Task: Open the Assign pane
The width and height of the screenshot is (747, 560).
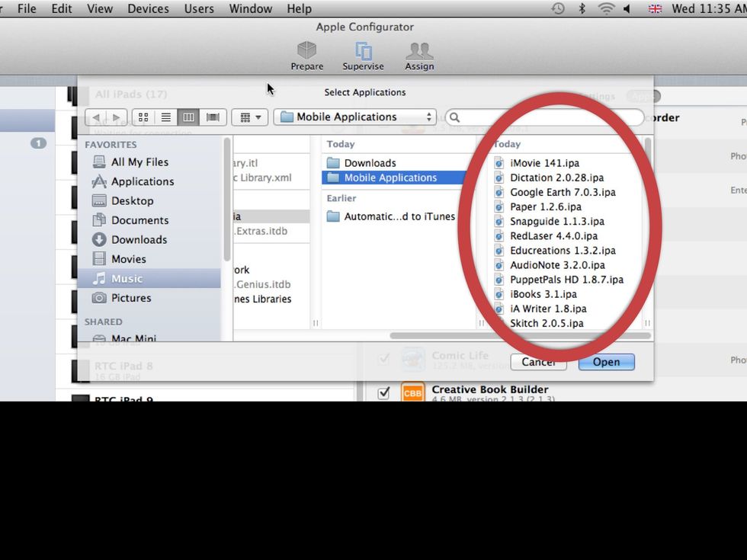Action: 419,53
